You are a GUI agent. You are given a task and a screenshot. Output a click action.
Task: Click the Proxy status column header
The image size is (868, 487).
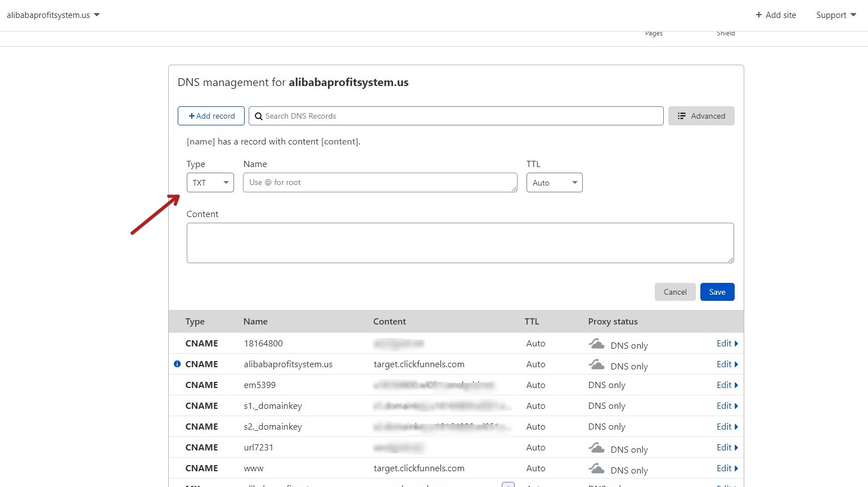(x=613, y=322)
